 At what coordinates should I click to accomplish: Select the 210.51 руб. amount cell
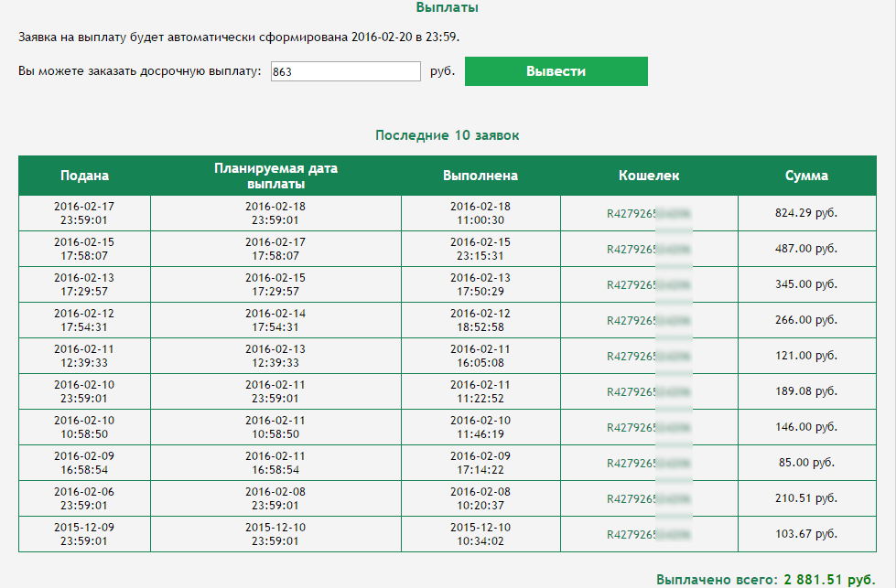point(806,498)
